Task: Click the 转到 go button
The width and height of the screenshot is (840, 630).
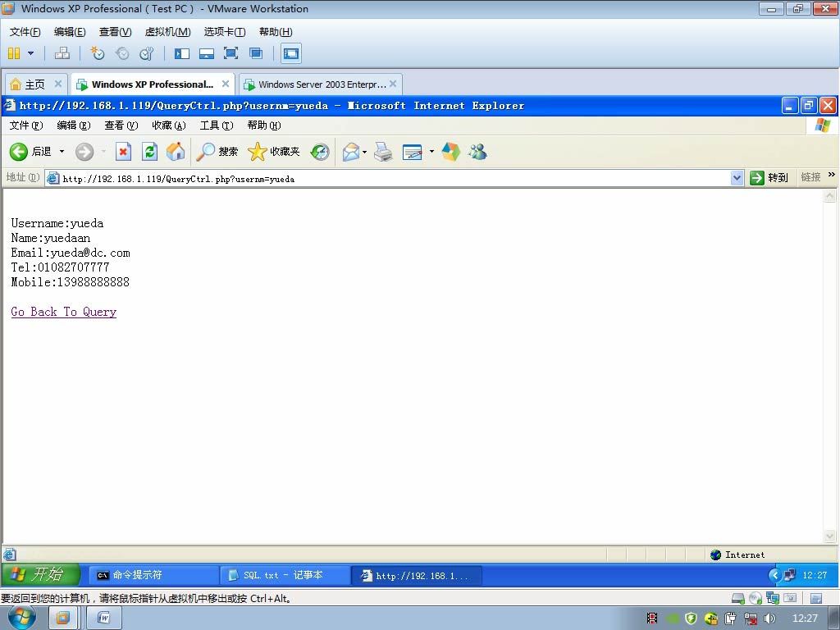Action: click(x=769, y=178)
